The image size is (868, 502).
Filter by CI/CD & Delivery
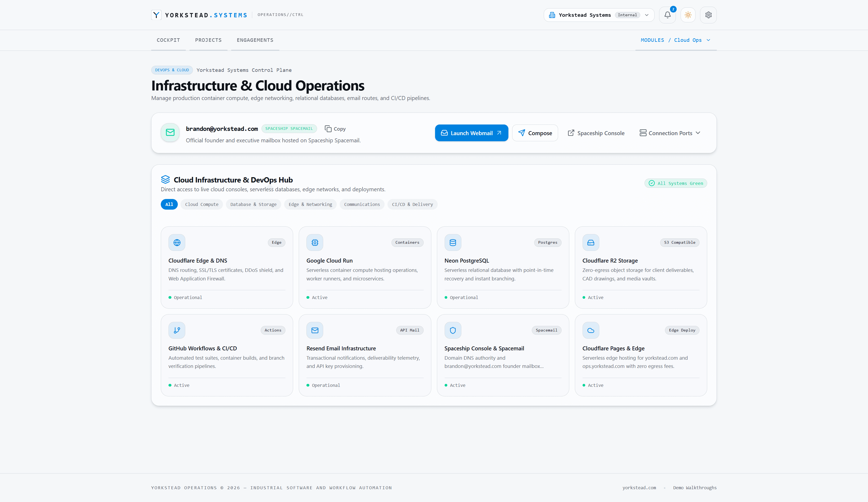click(x=412, y=205)
